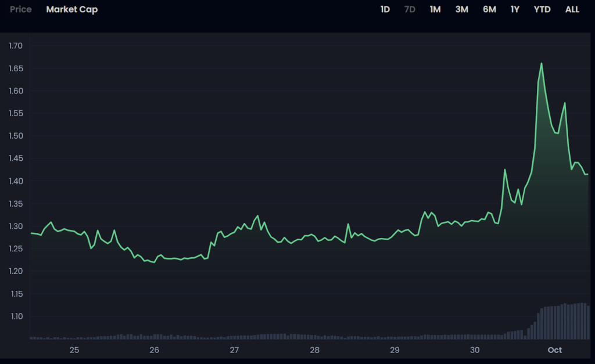Select the 7D time range

point(410,10)
